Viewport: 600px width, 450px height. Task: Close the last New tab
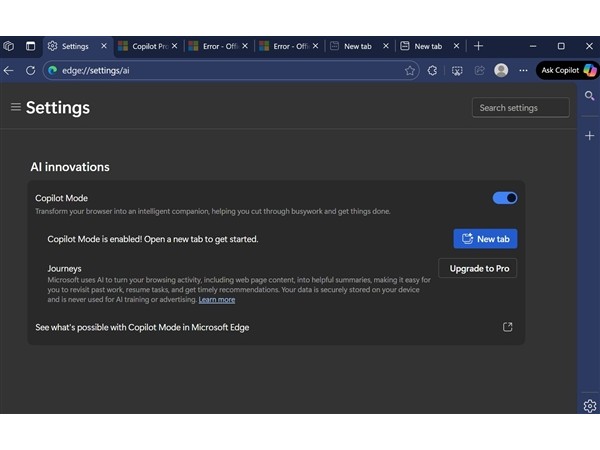tap(456, 46)
